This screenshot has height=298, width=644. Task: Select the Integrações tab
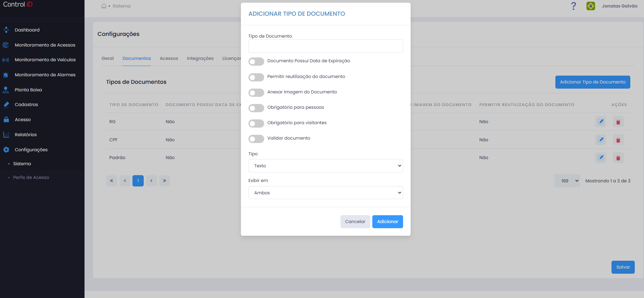point(200,59)
